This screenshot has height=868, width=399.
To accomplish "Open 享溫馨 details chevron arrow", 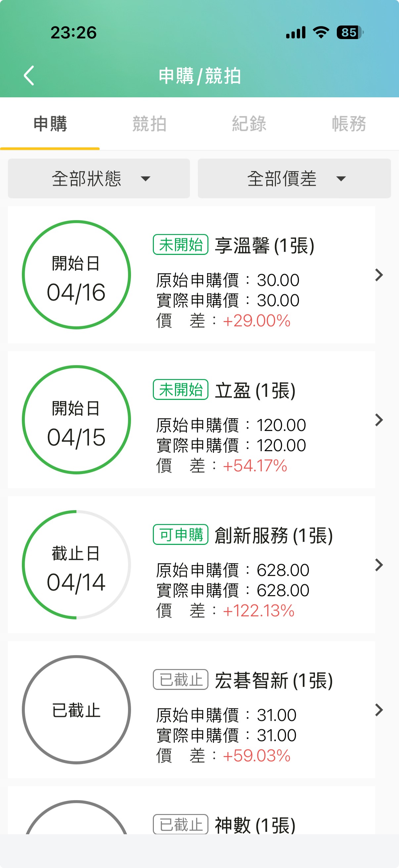I will (379, 275).
